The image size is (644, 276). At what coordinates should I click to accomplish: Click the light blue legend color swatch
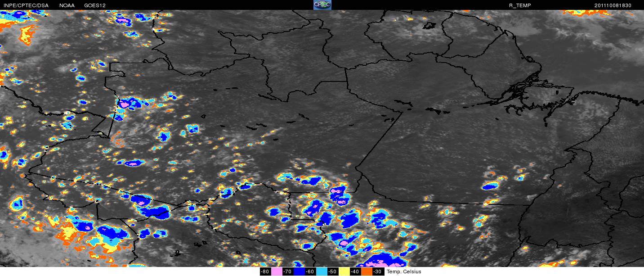click(322, 271)
